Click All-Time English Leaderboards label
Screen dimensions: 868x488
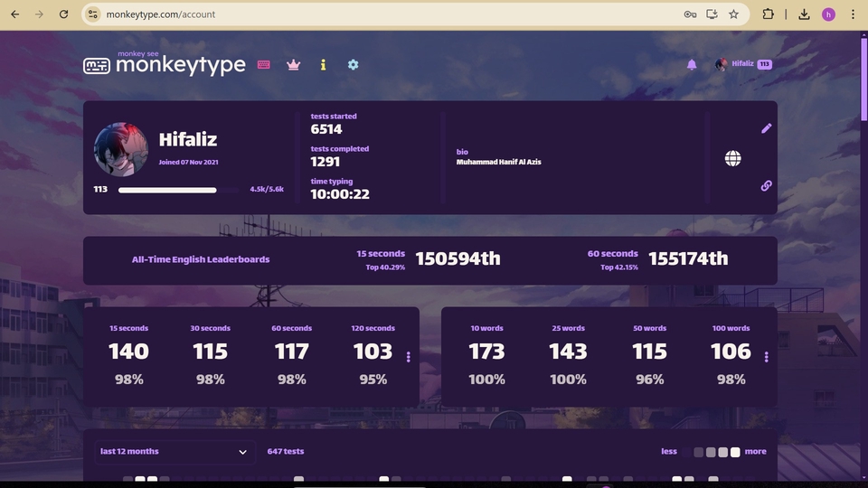201,259
